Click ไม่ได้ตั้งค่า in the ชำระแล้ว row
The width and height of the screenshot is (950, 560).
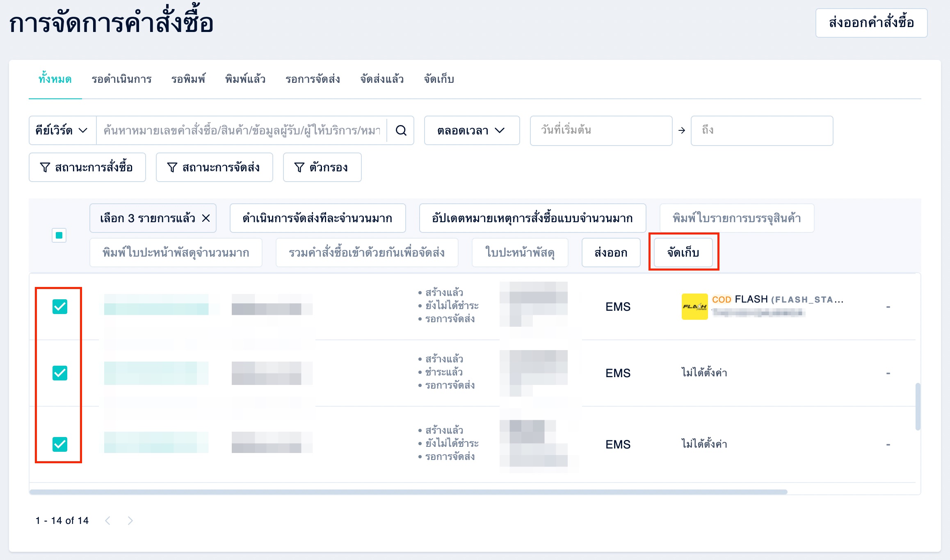point(704,373)
